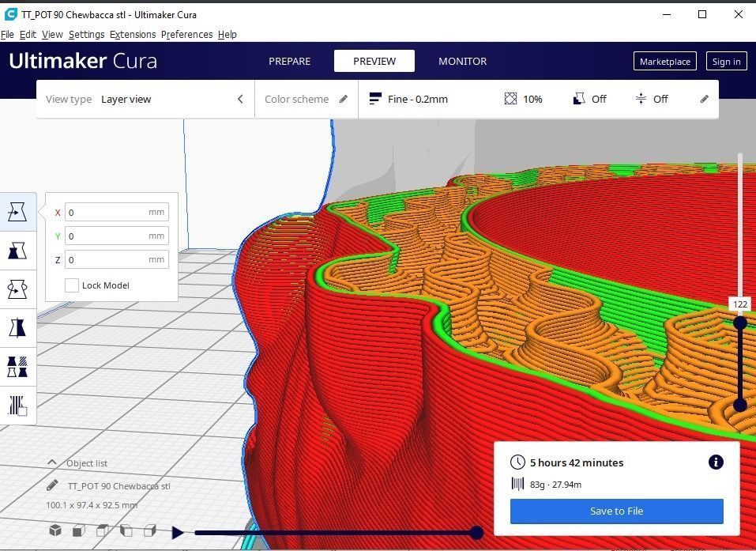The image size is (756, 551).
Task: Open print time info icon
Action: tap(716, 462)
